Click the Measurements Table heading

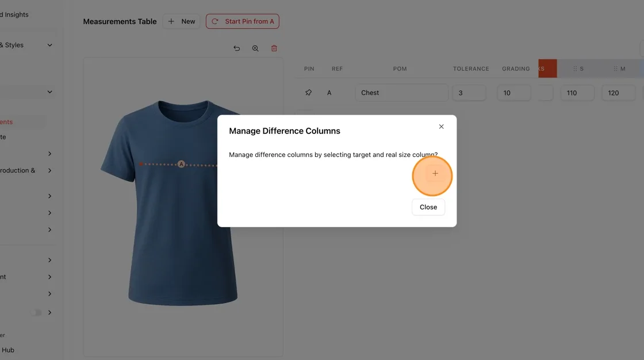[120, 21]
